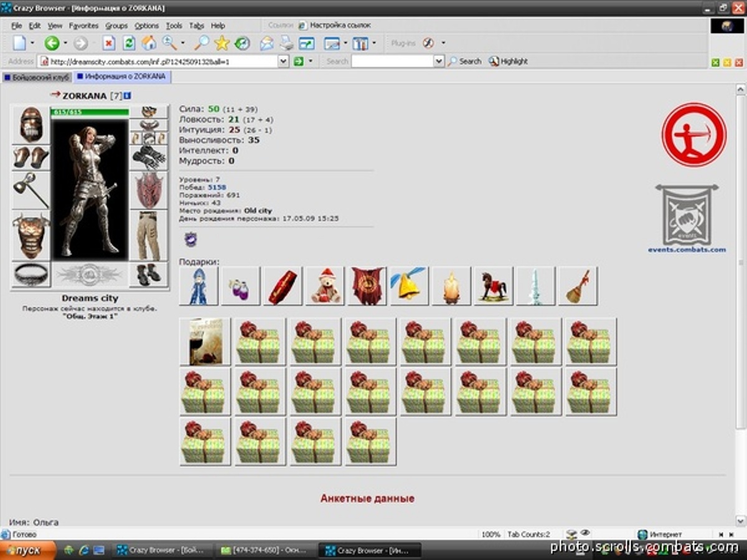Stop page loading with red X icon
The height and width of the screenshot is (560, 747).
coord(109,43)
